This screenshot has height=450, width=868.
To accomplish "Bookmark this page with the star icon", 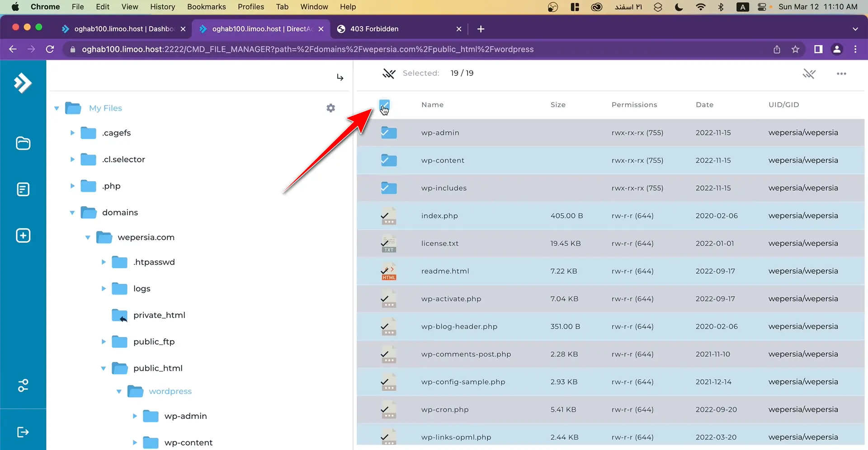I will click(796, 49).
